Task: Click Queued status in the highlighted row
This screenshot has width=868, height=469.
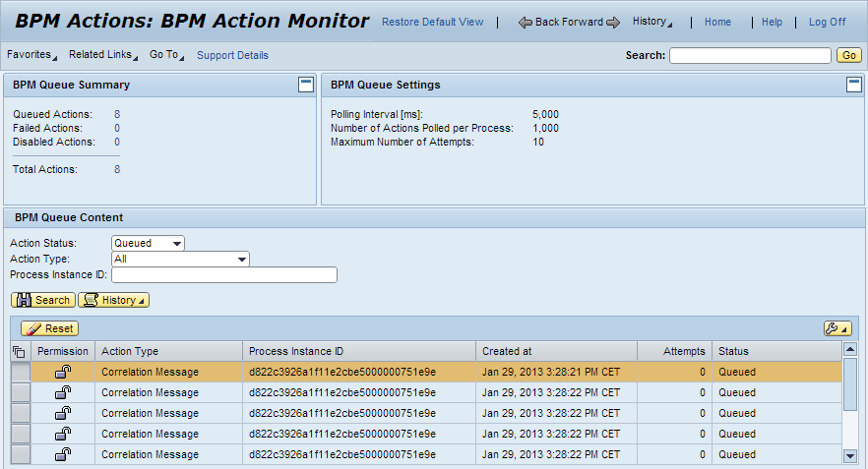Action: (737, 372)
